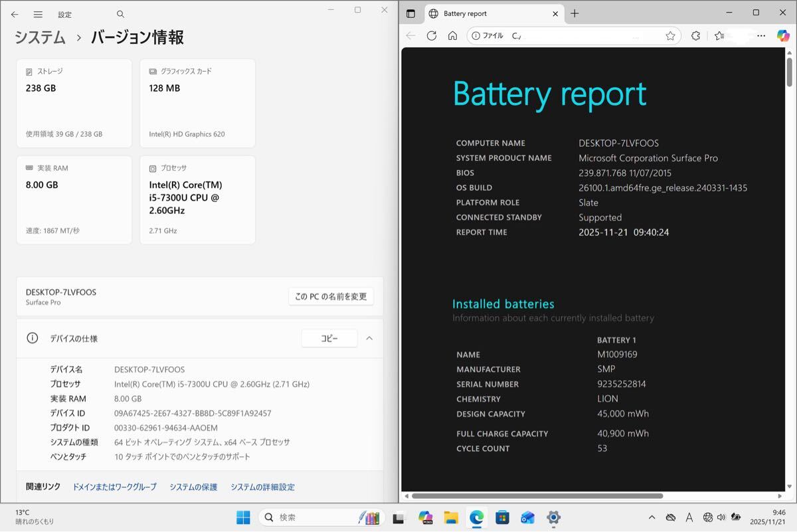797x532 pixels.
Task: Add this page to favorites with the star
Action: click(670, 36)
